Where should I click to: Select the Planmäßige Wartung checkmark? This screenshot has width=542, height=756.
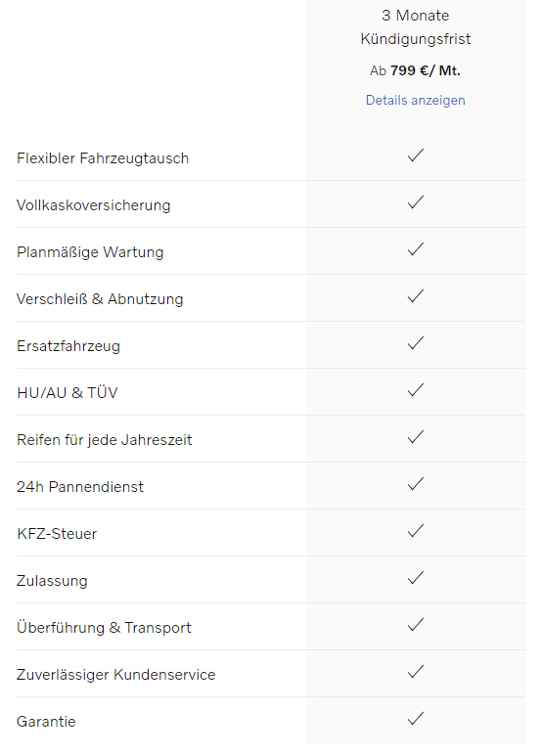[x=415, y=249]
